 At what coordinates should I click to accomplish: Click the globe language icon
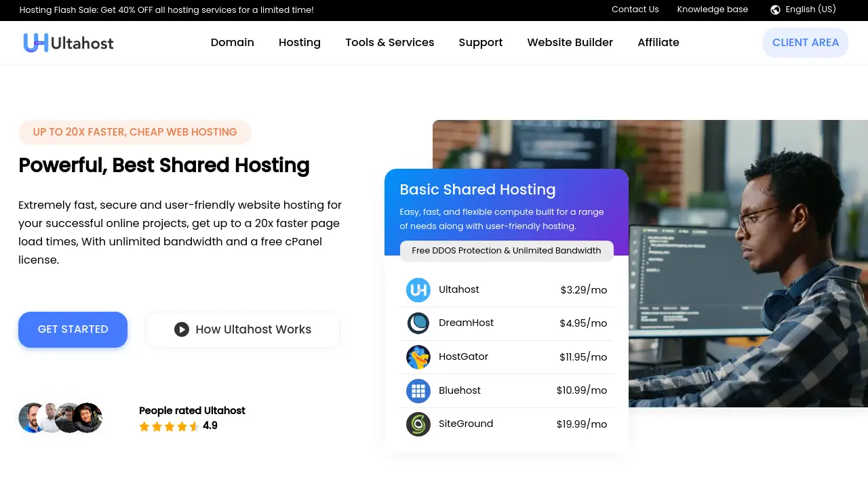[776, 9]
